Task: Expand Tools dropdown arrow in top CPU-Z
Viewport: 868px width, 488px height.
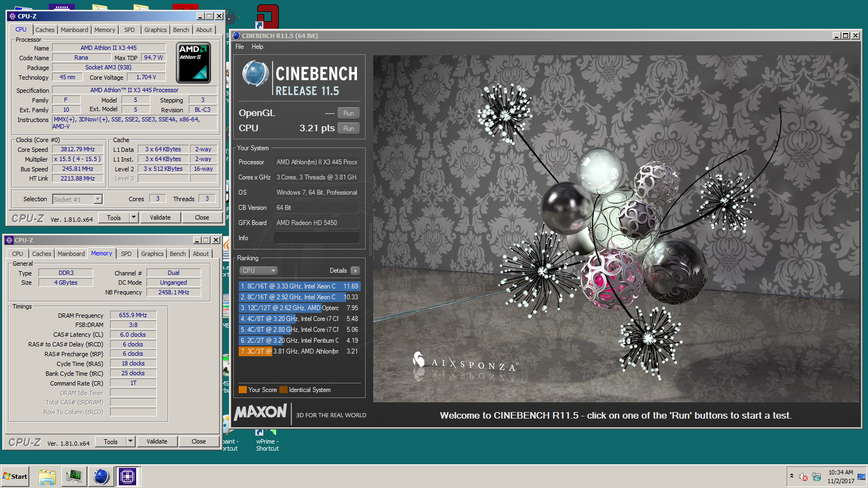Action: (133, 217)
